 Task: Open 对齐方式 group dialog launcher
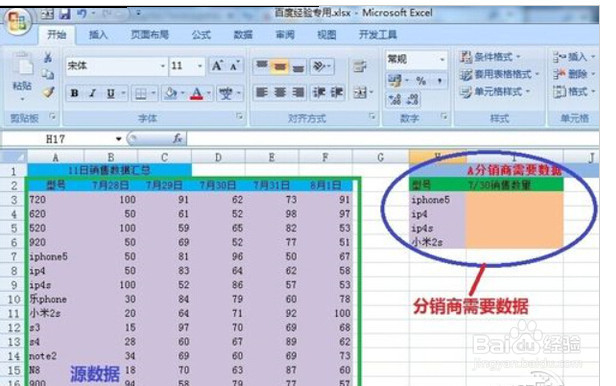point(371,116)
